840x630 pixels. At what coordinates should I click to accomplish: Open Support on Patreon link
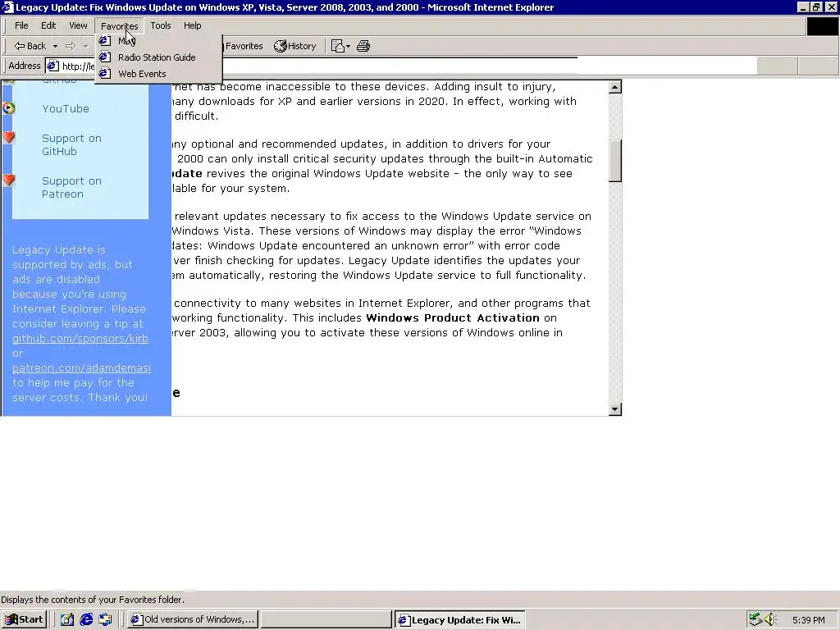(x=71, y=188)
